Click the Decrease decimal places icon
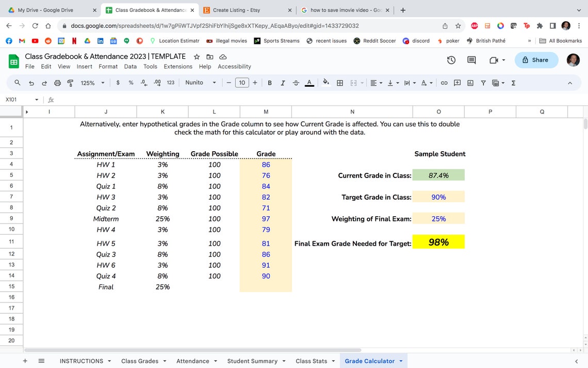This screenshot has height=368, width=588. pos(143,83)
